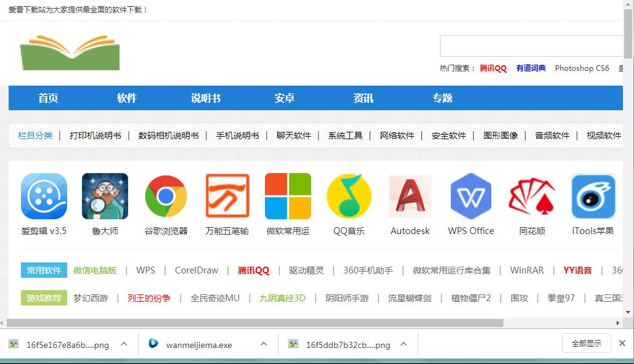The height and width of the screenshot is (364, 634).
Task: Click the 梦幻西游 game link
Action: coord(91,298)
